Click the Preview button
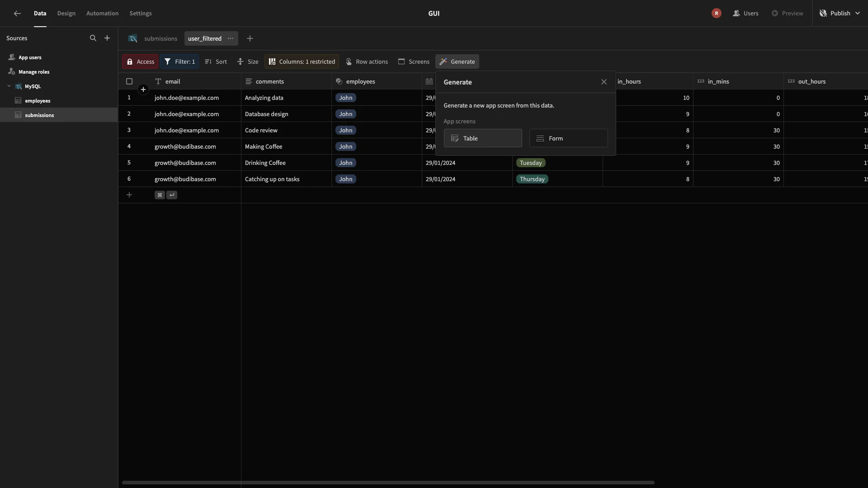868x488 pixels. coord(787,14)
